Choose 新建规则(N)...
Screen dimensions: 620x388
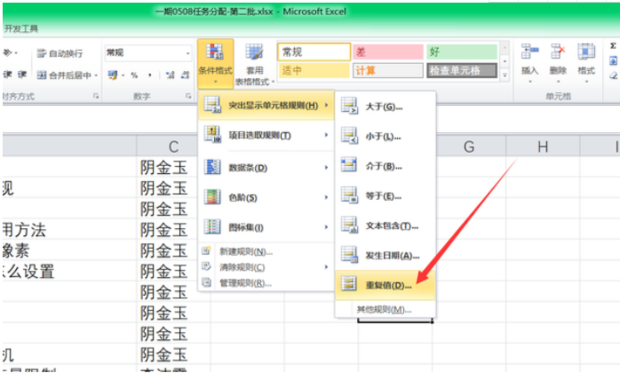click(x=266, y=252)
